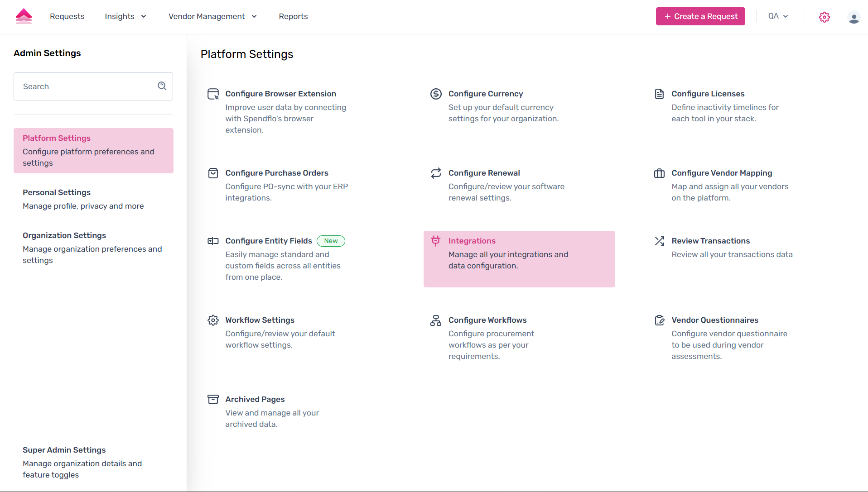Focus the Admin Settings search field
Viewport: 868px width, 492px height.
(86, 86)
